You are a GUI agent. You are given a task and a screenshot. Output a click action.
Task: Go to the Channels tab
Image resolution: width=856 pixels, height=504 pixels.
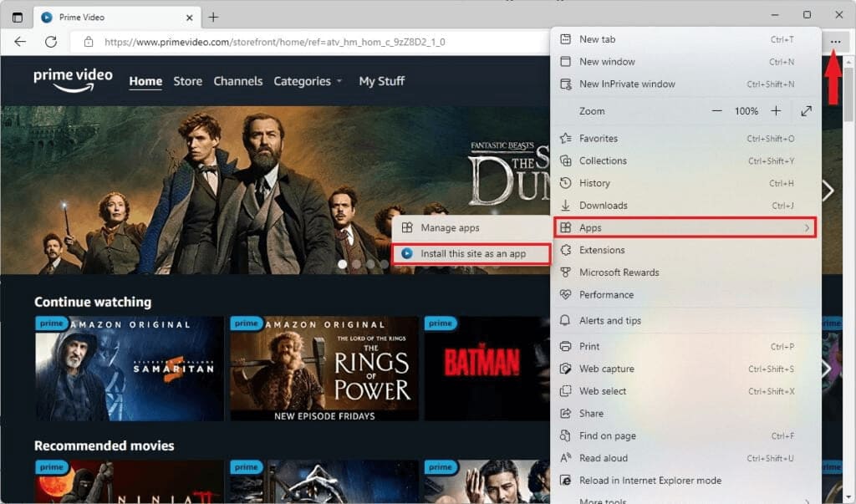pyautogui.click(x=238, y=81)
